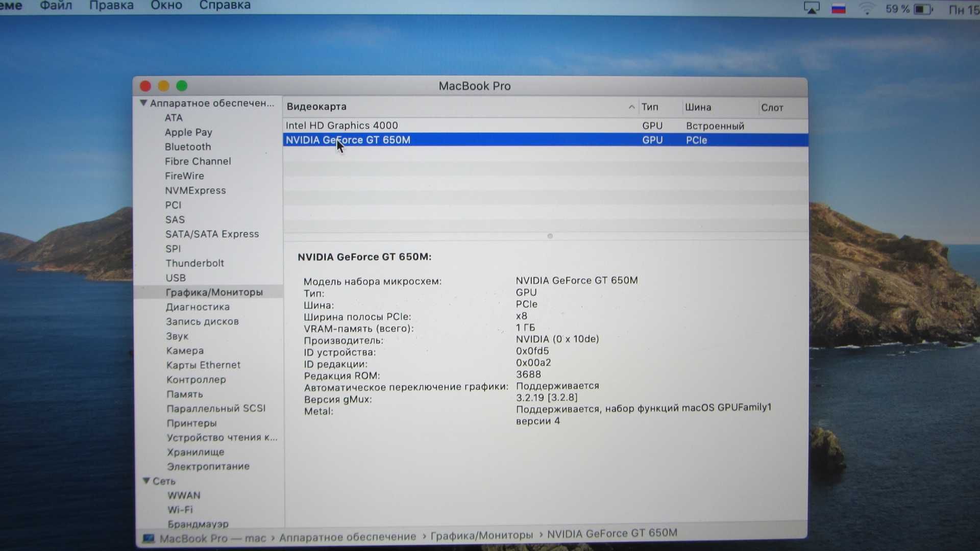980x551 pixels.
Task: Select Карты Ethernet in the sidebar
Action: (x=203, y=365)
